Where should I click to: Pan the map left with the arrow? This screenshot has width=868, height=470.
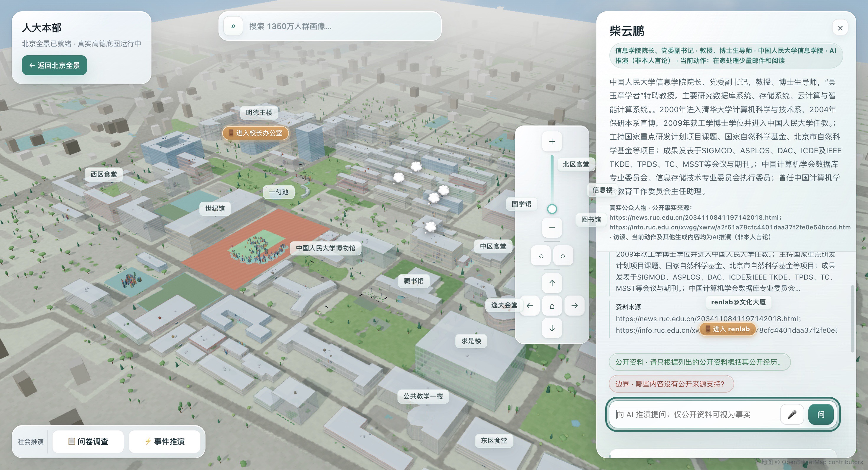pos(530,306)
